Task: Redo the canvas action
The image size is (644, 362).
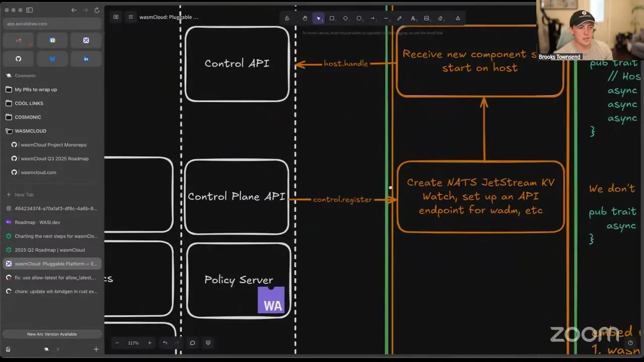Action: click(177, 343)
